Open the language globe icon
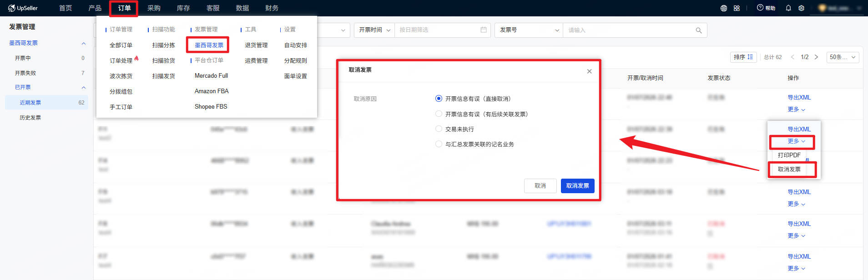 pos(724,8)
